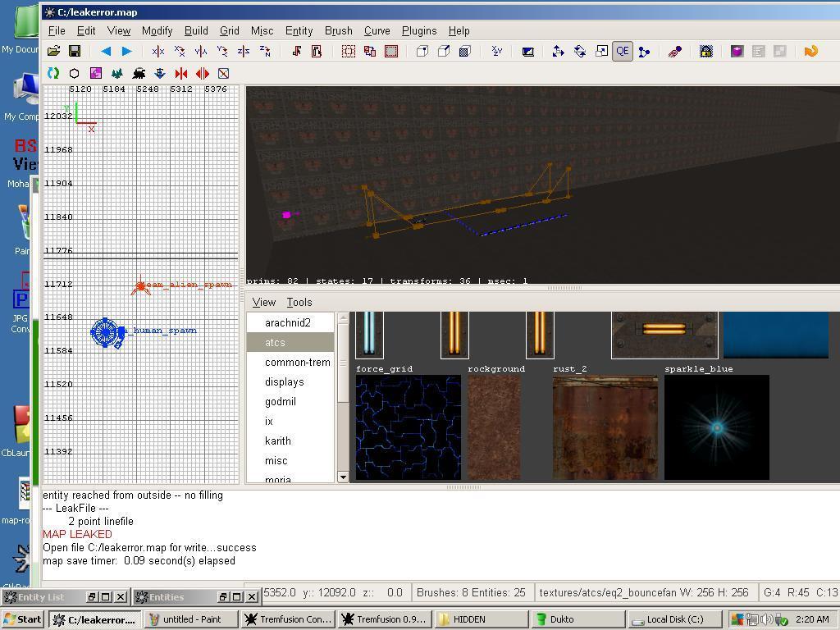
Task: Click the blue Undo arrow
Action: [106, 51]
